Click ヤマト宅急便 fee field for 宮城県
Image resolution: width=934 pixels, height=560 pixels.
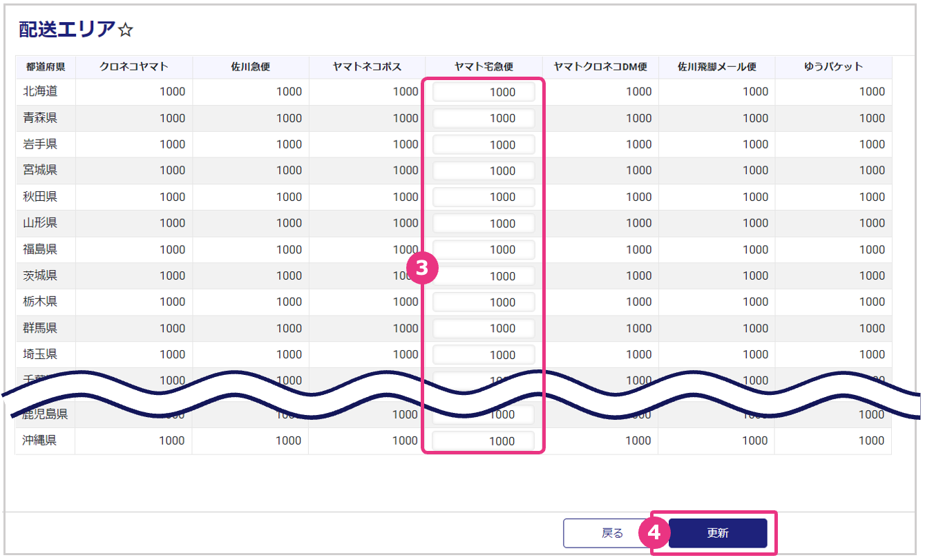pos(484,171)
